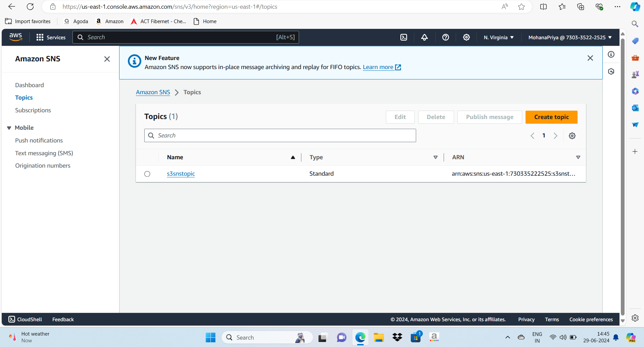This screenshot has width=644, height=347.
Task: Open the Edge sidebar search icon
Action: pyautogui.click(x=635, y=24)
